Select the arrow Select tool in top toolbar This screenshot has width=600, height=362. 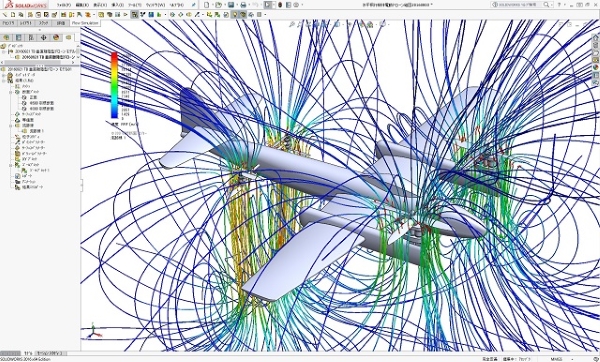click(268, 5)
